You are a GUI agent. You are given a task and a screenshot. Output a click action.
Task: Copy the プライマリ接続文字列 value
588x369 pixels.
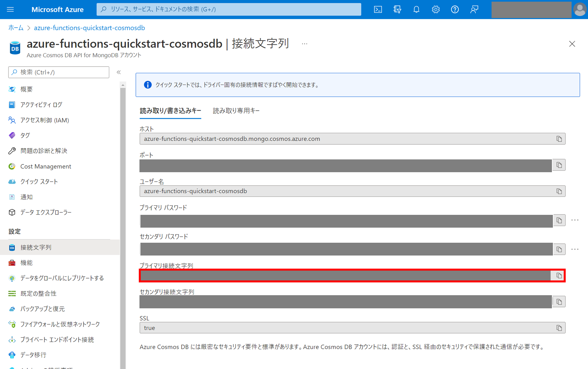pos(558,276)
